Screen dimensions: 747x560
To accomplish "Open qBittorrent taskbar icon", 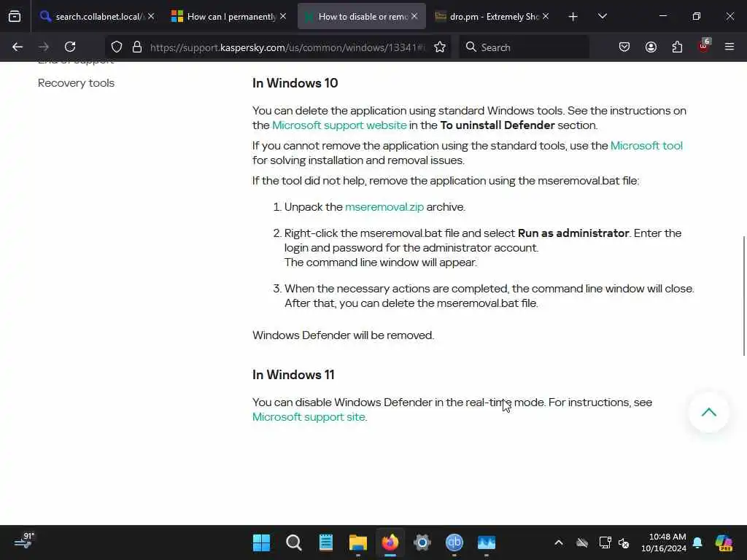I will coord(454,542).
